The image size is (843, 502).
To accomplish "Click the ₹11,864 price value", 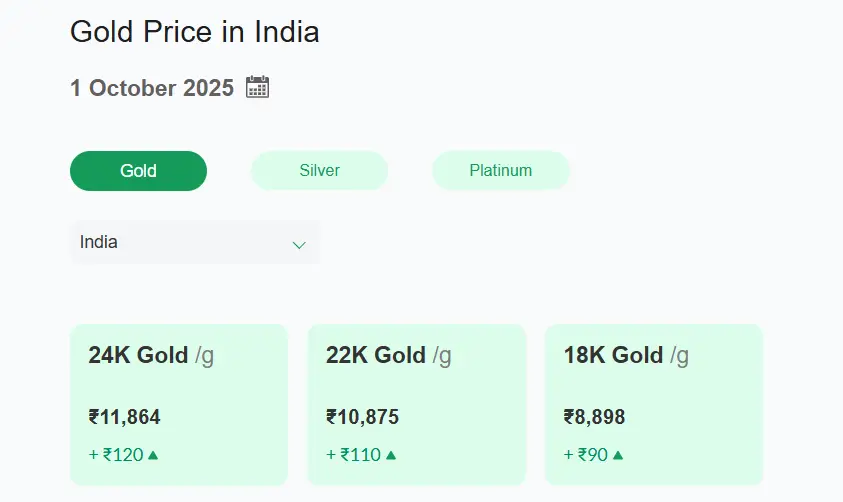I will point(125,417).
